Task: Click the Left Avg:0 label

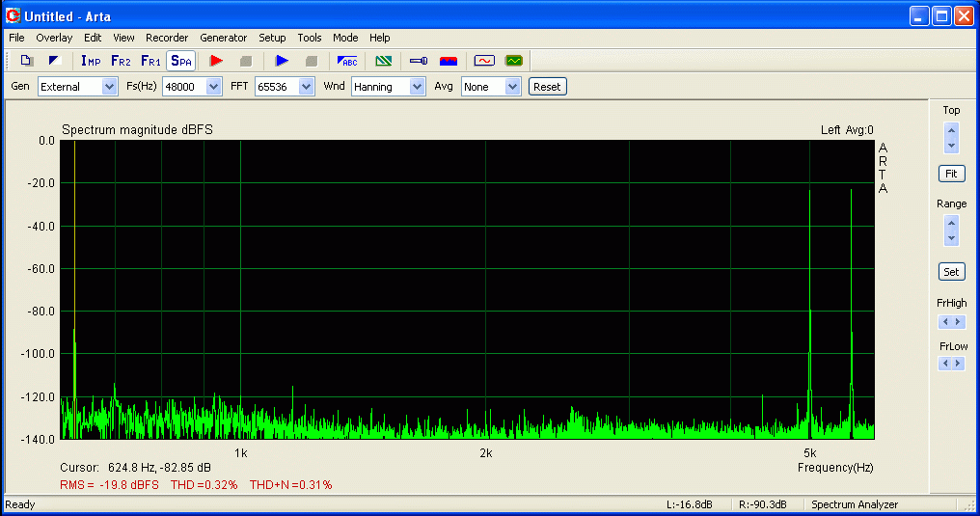Action: click(847, 130)
